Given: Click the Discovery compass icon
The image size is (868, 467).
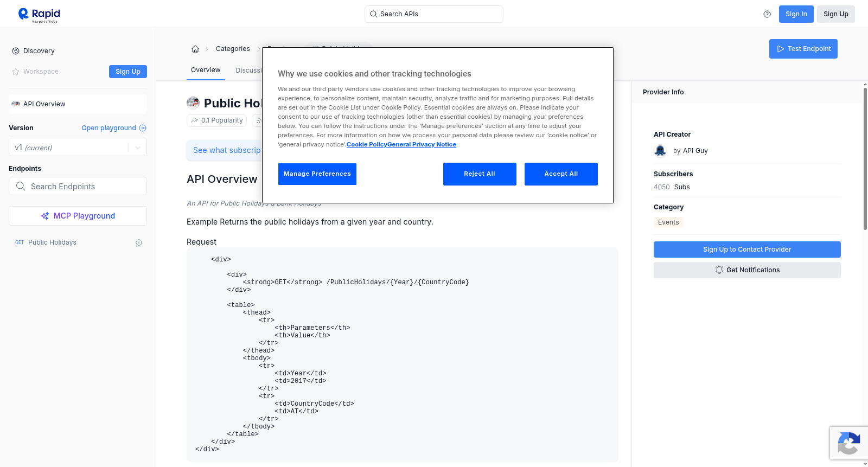Looking at the screenshot, I should point(16,51).
